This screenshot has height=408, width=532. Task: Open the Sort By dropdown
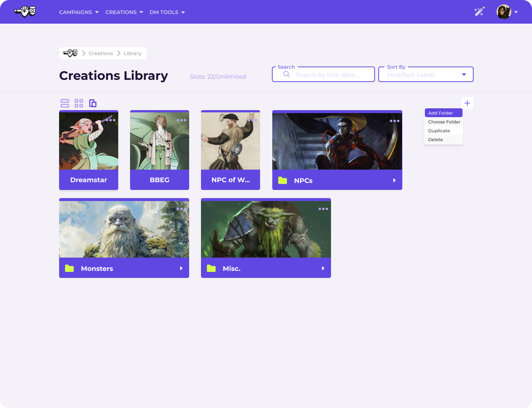426,75
